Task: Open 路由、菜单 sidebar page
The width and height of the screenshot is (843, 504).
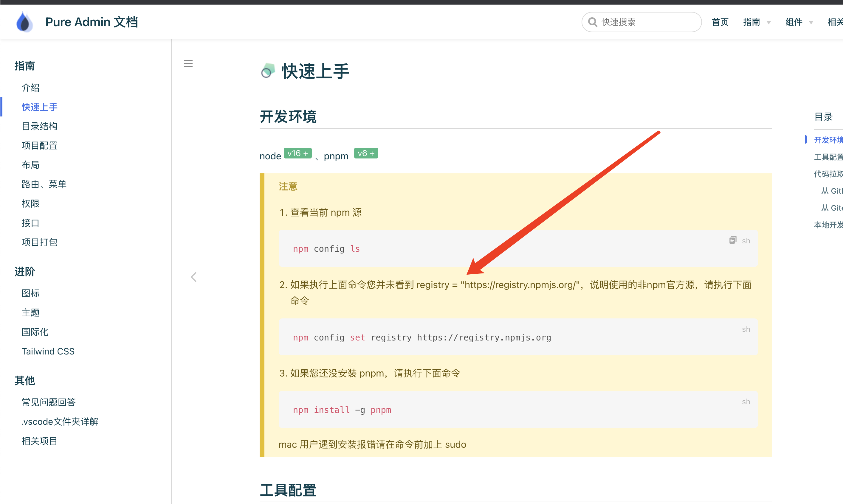Action: point(44,184)
